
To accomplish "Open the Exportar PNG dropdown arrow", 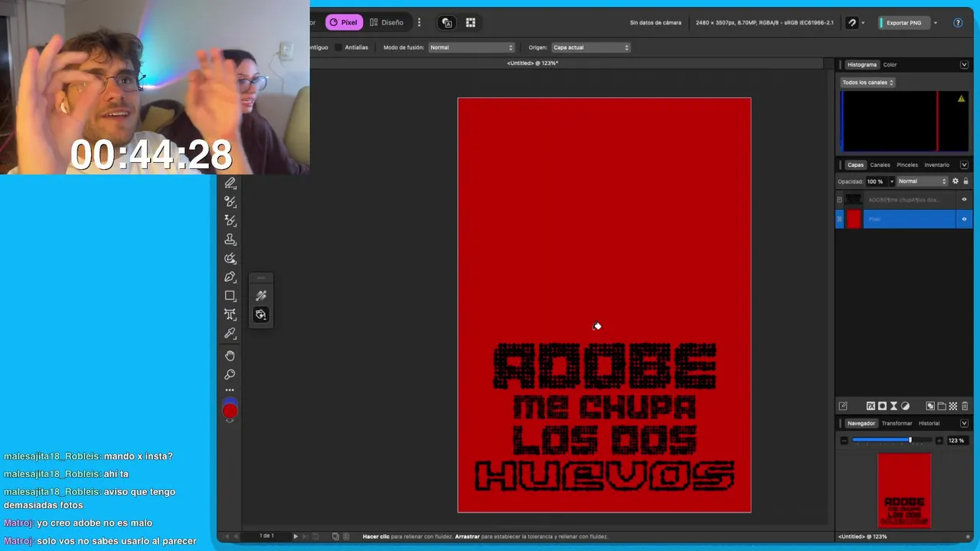I will click(x=936, y=23).
